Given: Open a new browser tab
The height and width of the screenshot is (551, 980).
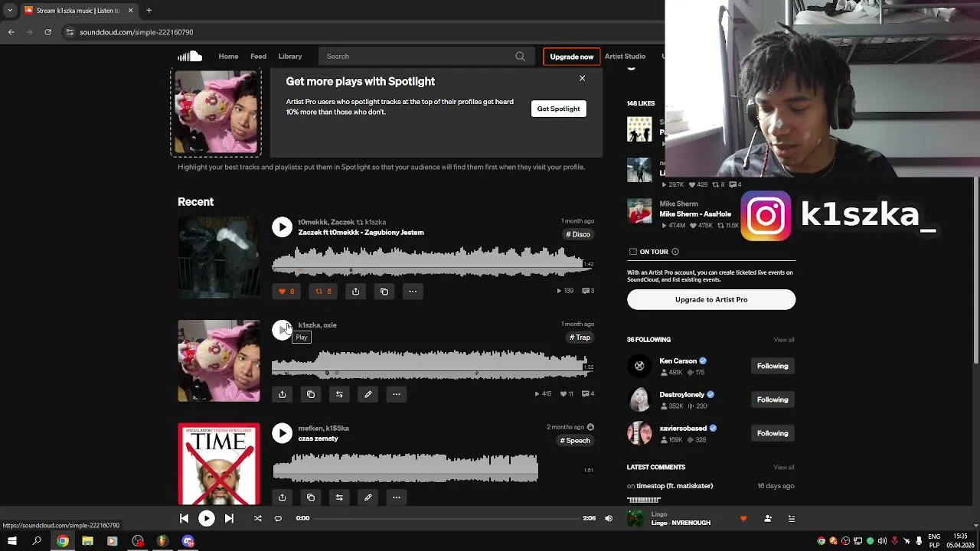Looking at the screenshot, I should click(x=149, y=11).
